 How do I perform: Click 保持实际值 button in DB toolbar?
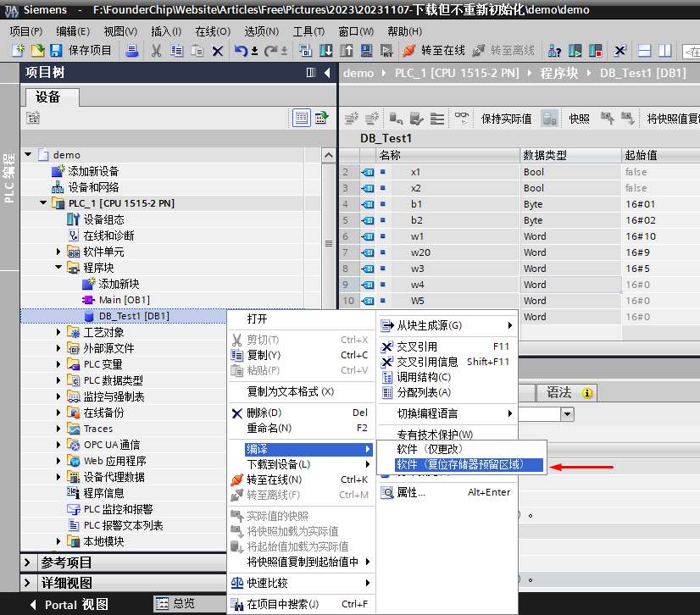[x=506, y=119]
